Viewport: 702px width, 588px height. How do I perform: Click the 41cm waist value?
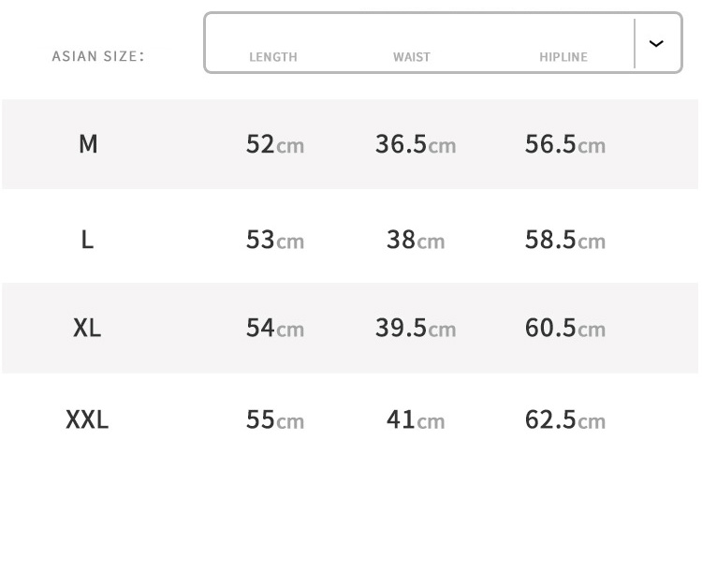[416, 419]
